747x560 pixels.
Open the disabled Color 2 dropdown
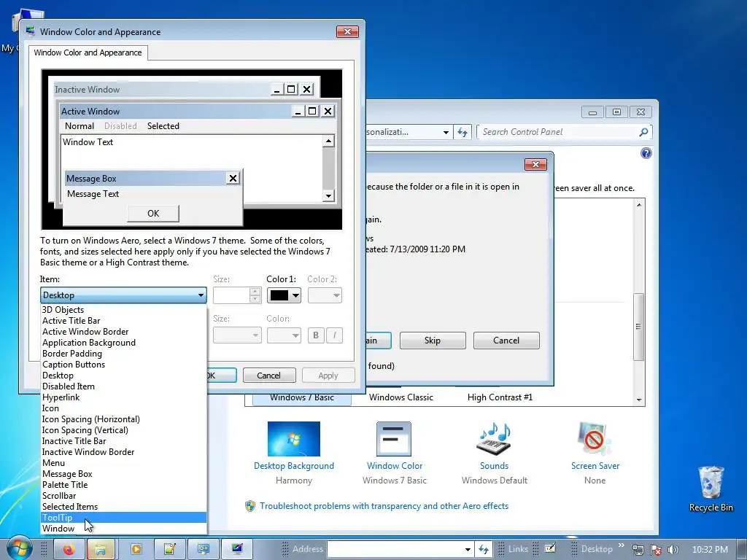tap(325, 295)
